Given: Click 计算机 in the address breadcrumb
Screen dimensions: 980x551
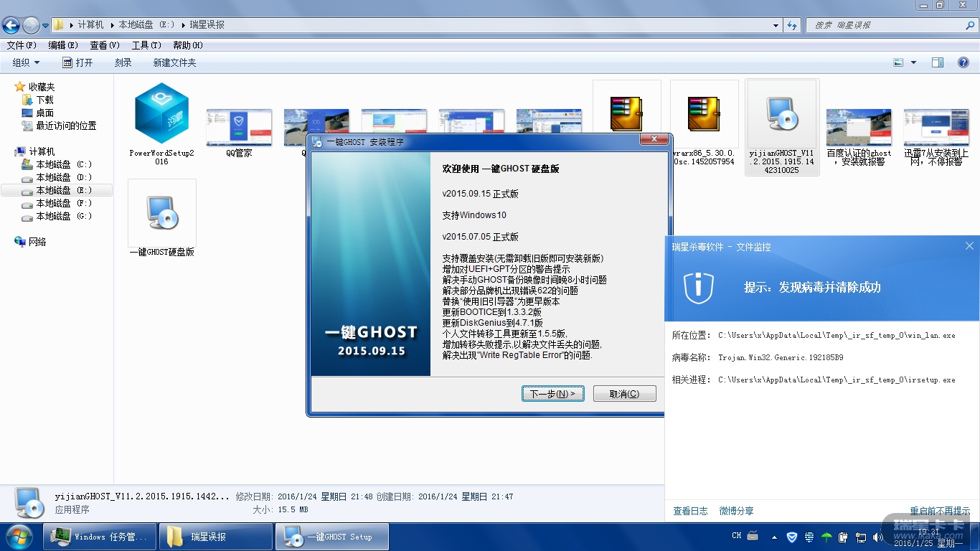Looking at the screenshot, I should click(x=90, y=24).
